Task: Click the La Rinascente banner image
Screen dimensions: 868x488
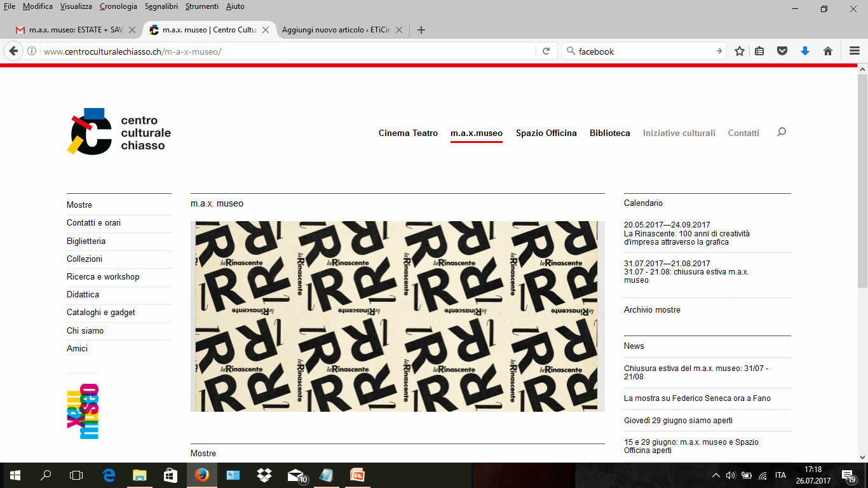Action: tap(398, 316)
